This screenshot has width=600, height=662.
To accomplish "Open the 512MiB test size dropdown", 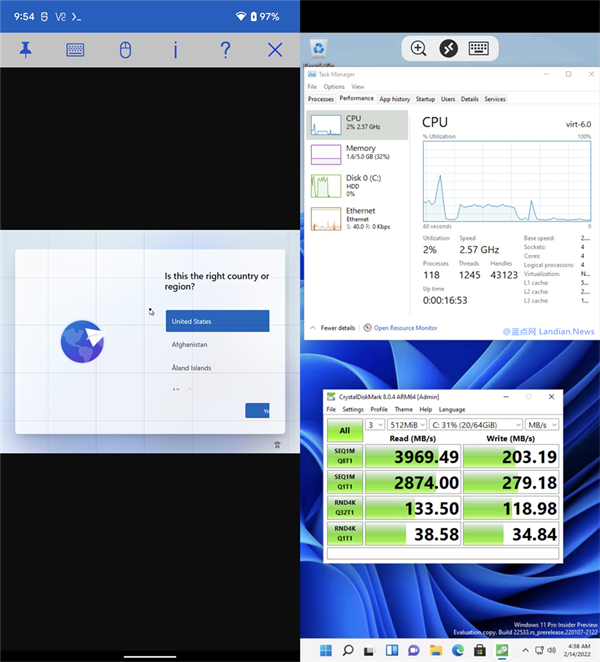I will point(407,425).
